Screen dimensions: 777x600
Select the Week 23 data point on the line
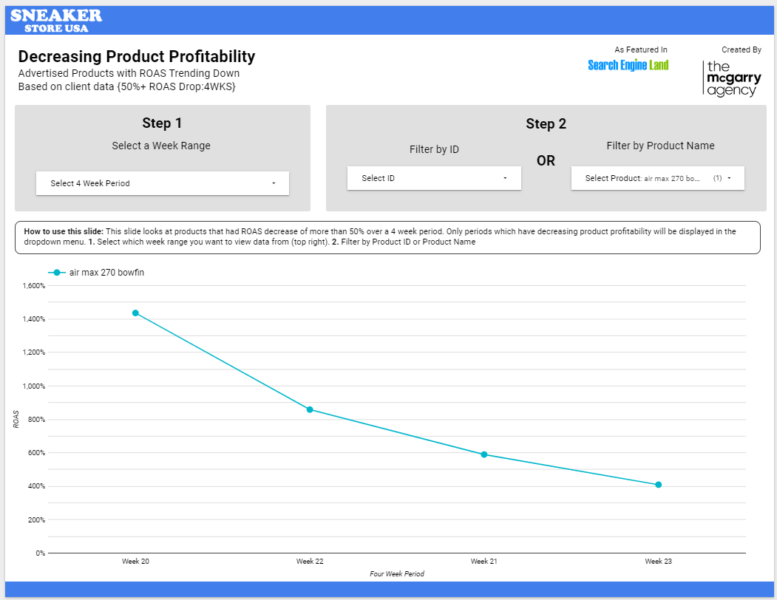pyautogui.click(x=658, y=485)
